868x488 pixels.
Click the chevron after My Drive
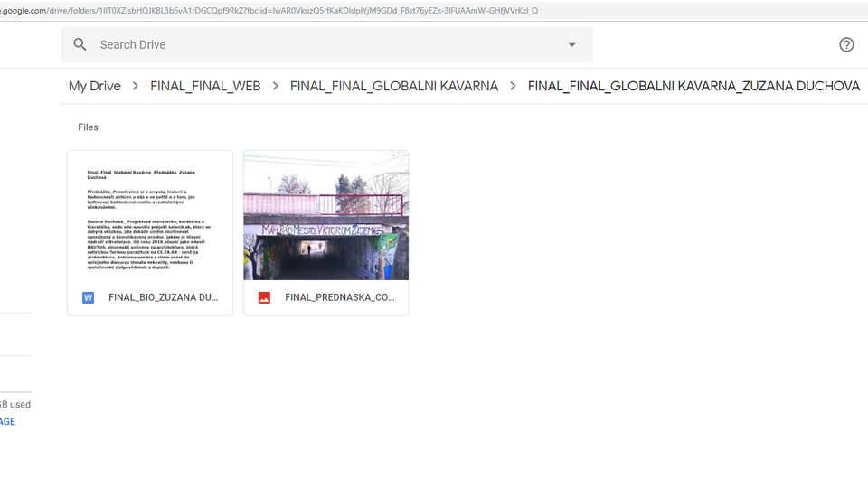[136, 86]
